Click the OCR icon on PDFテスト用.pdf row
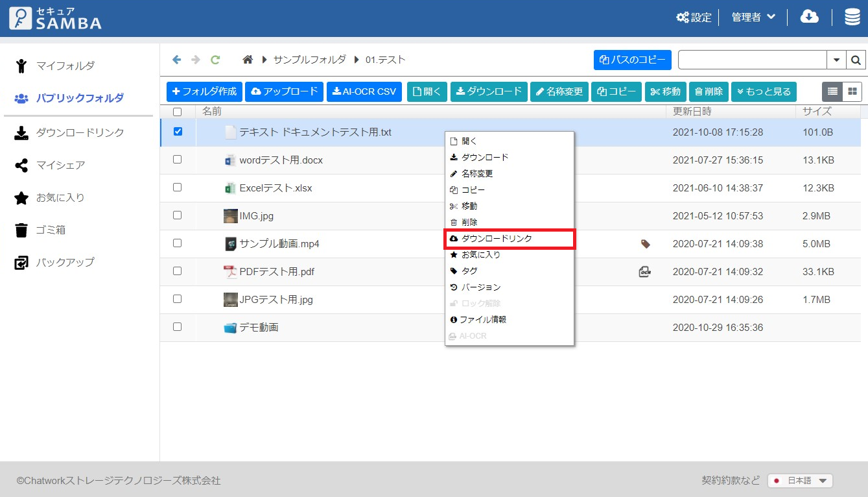 644,272
